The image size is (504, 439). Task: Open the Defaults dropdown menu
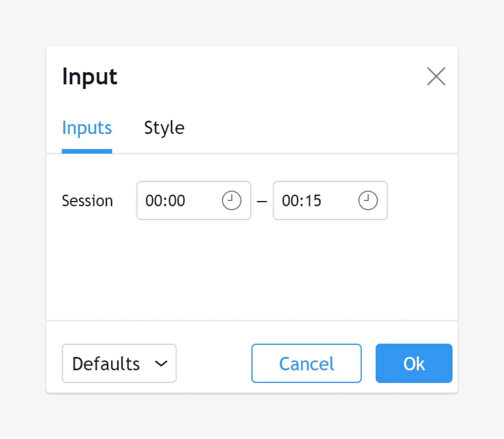[119, 363]
